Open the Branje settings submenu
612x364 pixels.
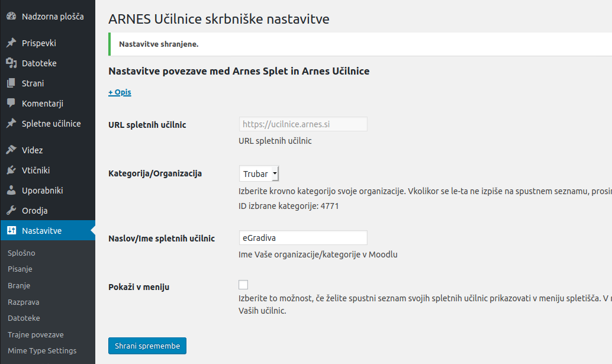click(x=19, y=286)
